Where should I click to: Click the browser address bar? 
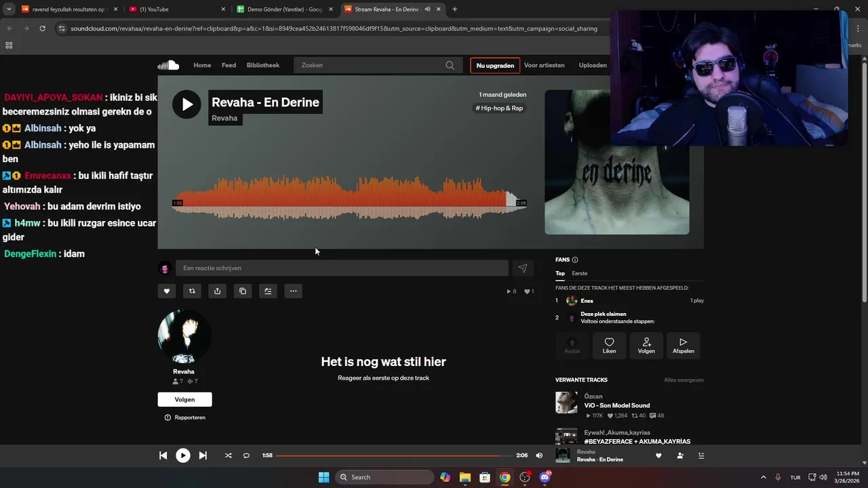click(334, 28)
